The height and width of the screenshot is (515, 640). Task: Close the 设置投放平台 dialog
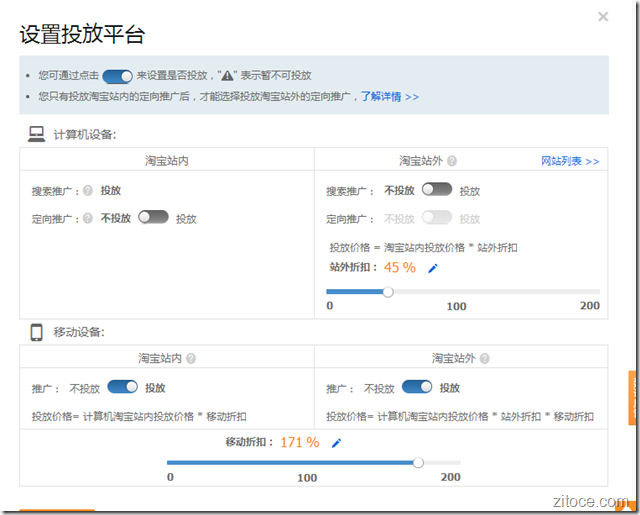tap(603, 17)
